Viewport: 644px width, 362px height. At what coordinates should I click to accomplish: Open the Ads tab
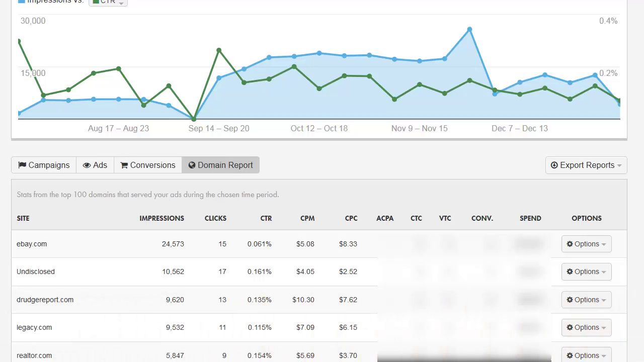click(95, 165)
